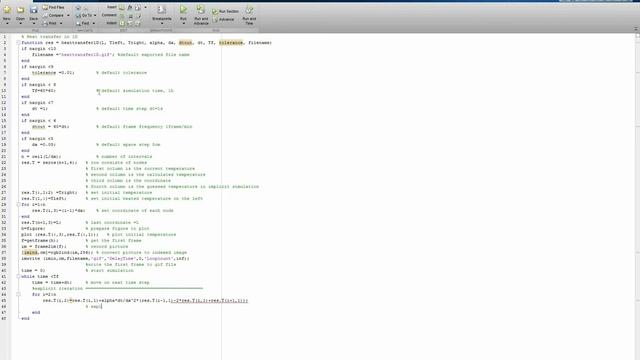Click the Go To navigation button
Viewport: 640px width, 360px height.
pos(84,16)
